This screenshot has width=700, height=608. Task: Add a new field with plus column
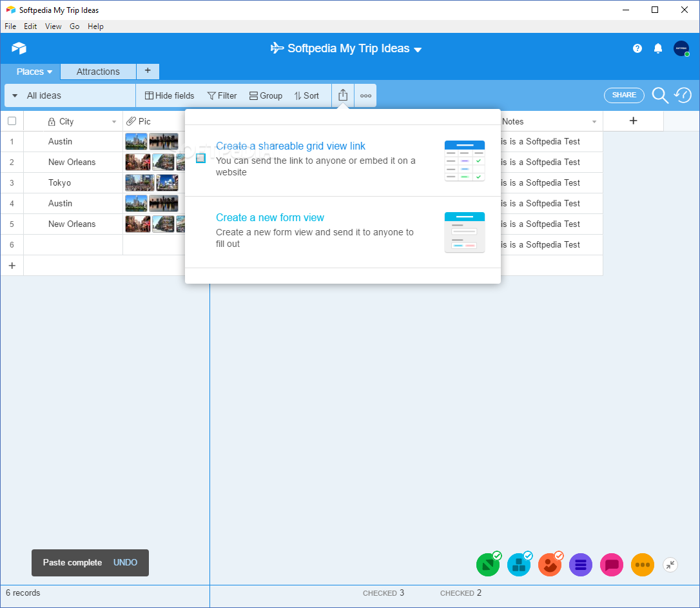point(633,121)
